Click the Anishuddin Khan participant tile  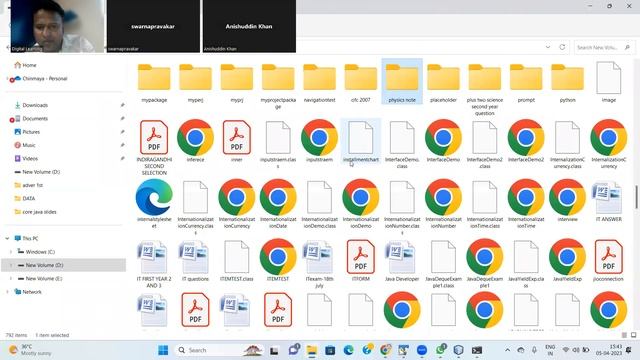(249, 26)
